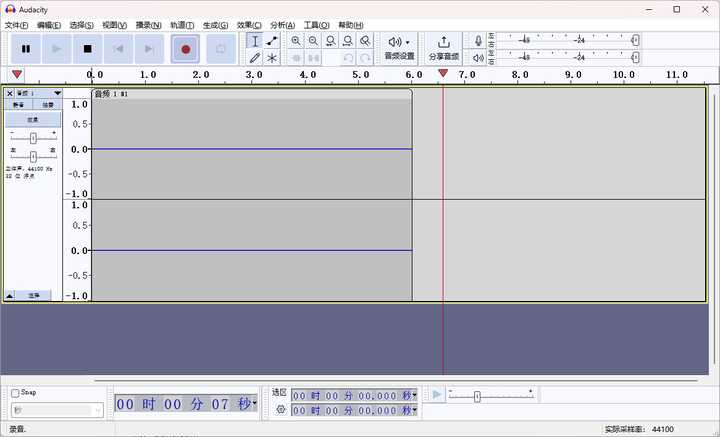Open the audio position time format dropdown

[x=254, y=404]
